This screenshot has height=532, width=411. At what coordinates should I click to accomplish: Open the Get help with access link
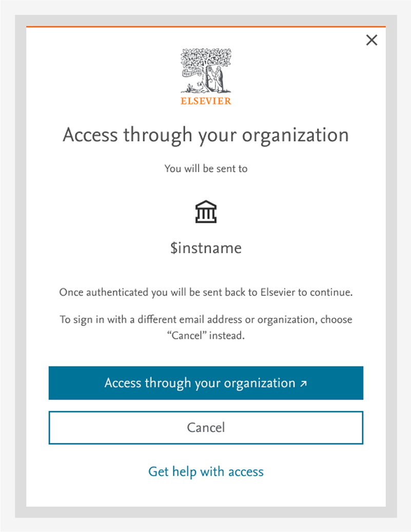coord(206,472)
